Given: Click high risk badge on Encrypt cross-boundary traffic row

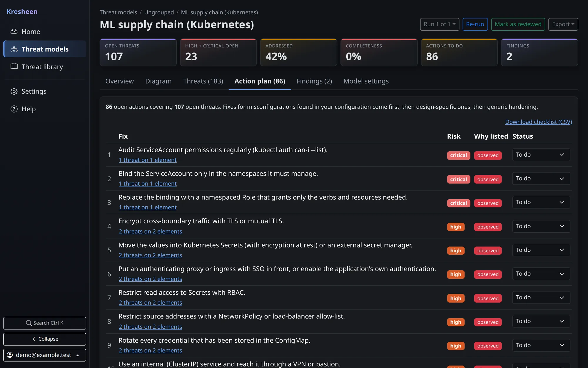Looking at the screenshot, I should point(456,227).
